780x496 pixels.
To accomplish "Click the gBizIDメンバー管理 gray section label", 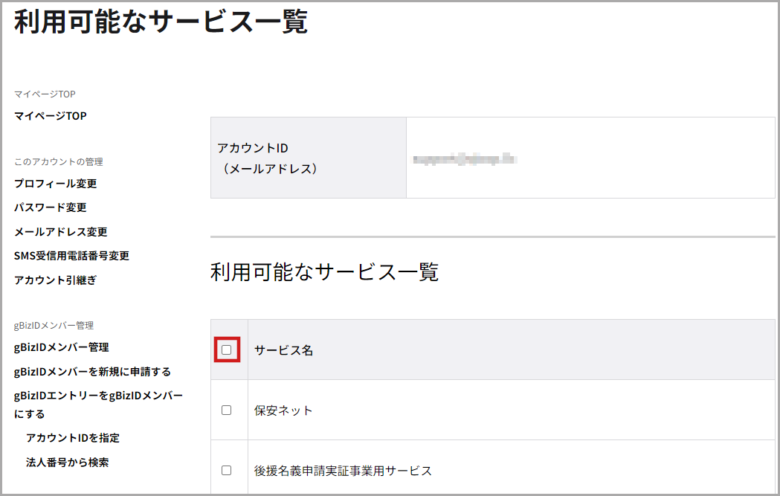I will click(x=54, y=325).
